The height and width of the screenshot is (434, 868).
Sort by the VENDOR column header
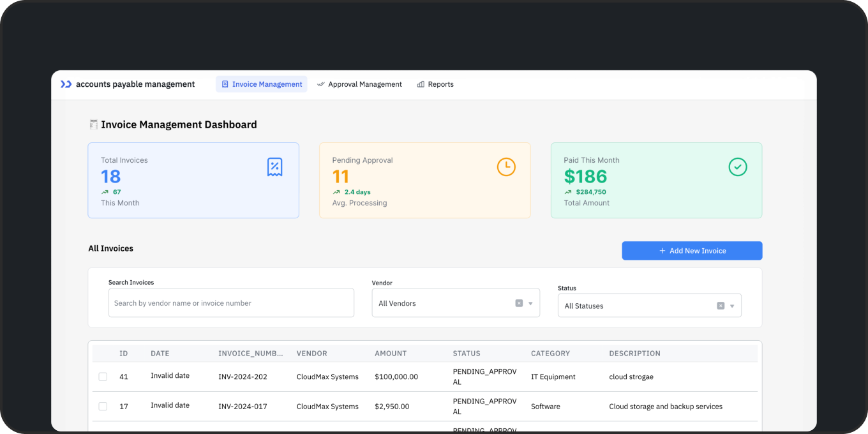point(311,354)
